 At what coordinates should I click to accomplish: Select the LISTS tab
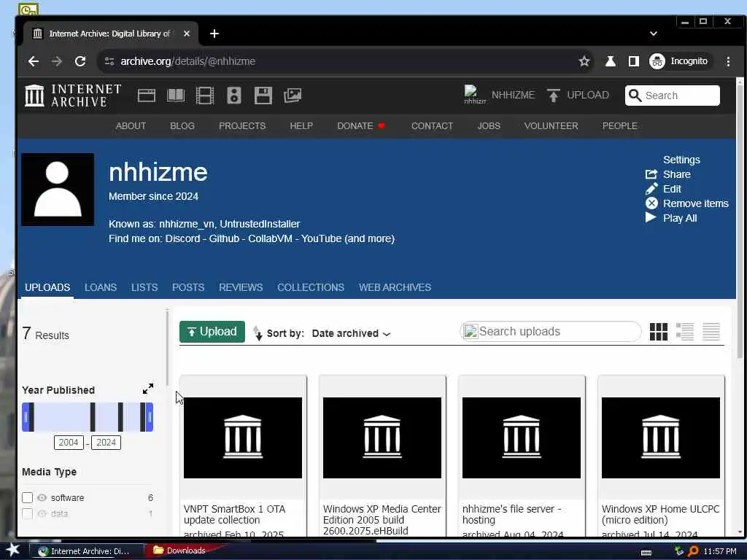click(144, 287)
